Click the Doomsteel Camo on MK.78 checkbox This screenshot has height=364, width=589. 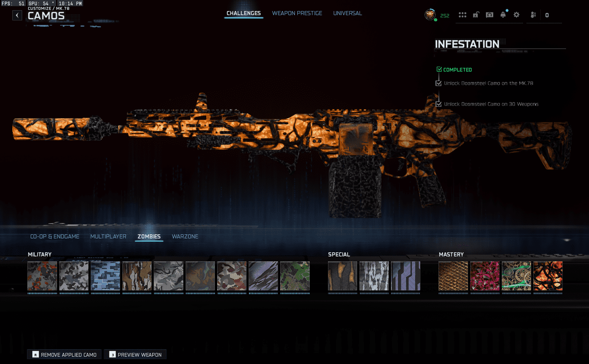[439, 83]
